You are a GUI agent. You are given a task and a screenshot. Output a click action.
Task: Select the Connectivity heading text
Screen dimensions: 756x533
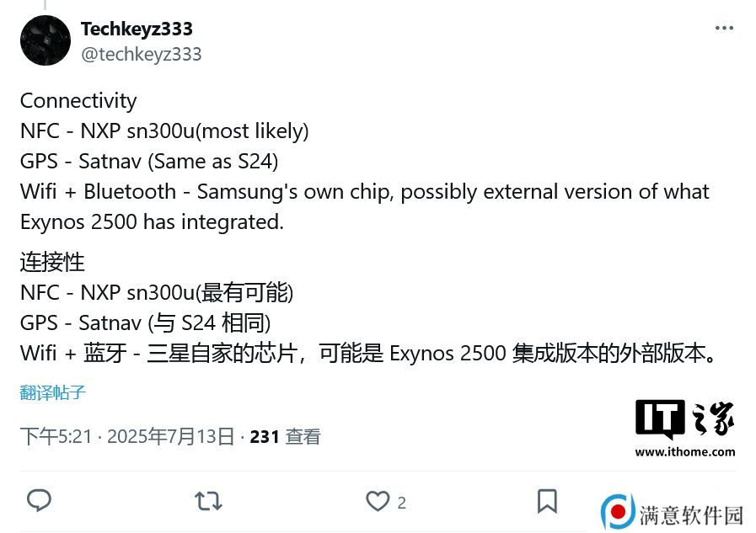coord(78,101)
